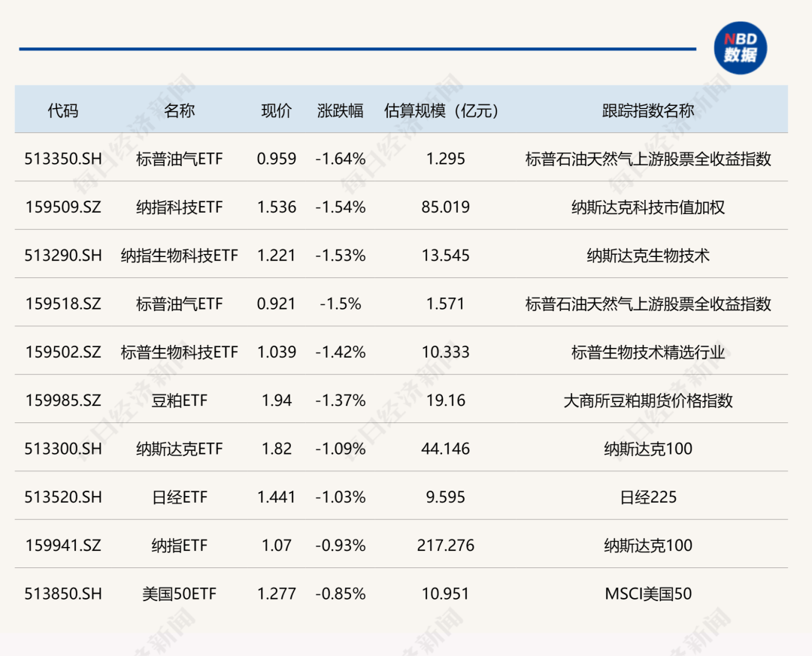The image size is (812, 656).
Task: Select the 日经ETF name cell
Action: coord(179,497)
